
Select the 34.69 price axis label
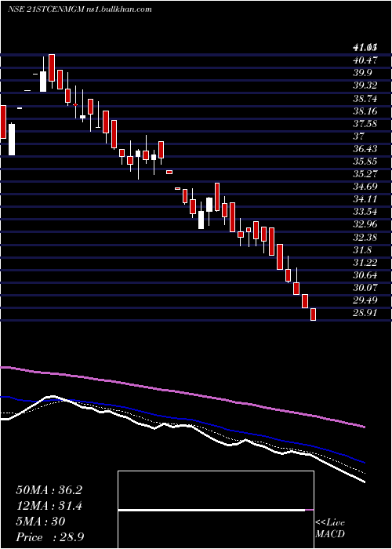point(365,187)
